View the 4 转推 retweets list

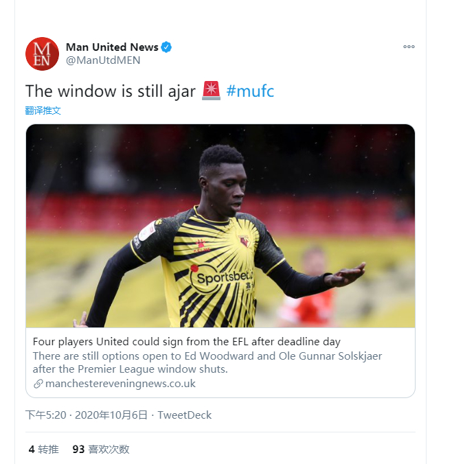(x=43, y=449)
